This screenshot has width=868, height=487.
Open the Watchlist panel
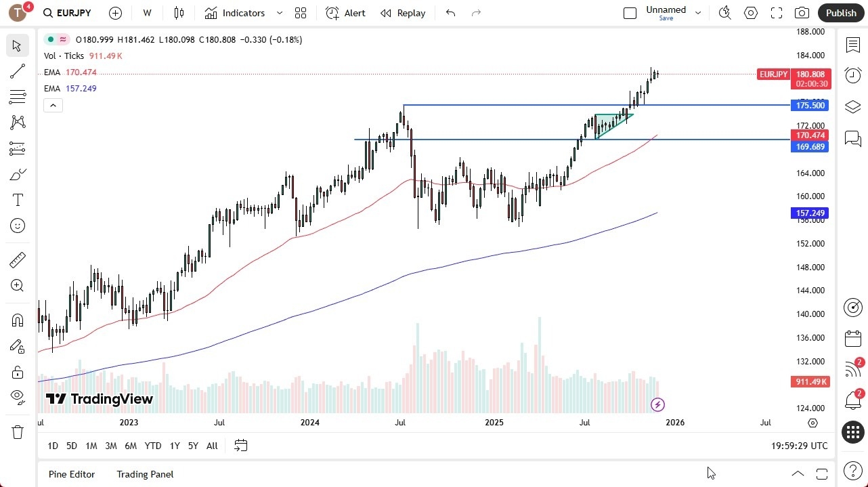(852, 45)
